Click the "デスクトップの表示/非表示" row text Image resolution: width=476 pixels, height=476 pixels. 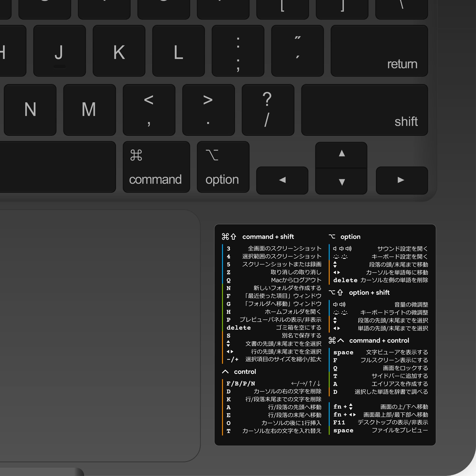(393, 422)
